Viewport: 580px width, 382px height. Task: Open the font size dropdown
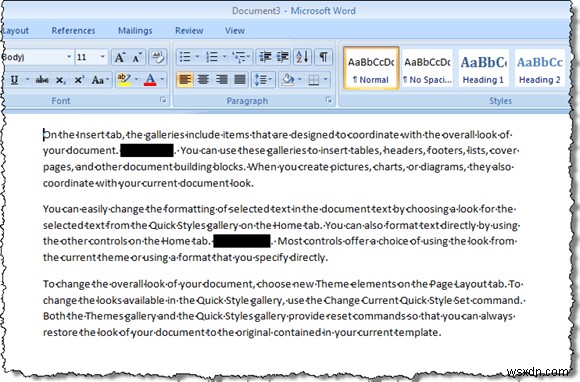102,57
